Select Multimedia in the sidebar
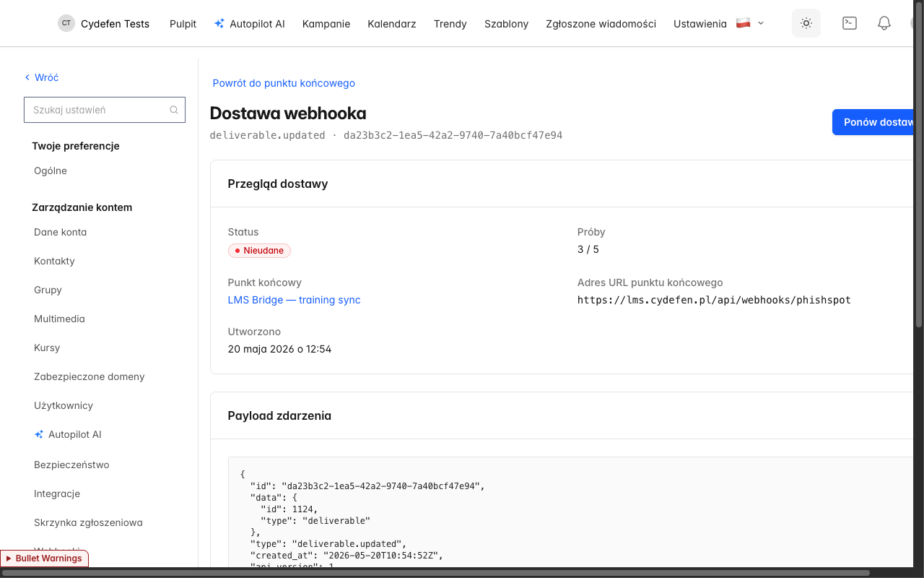924x578 pixels. tap(60, 319)
